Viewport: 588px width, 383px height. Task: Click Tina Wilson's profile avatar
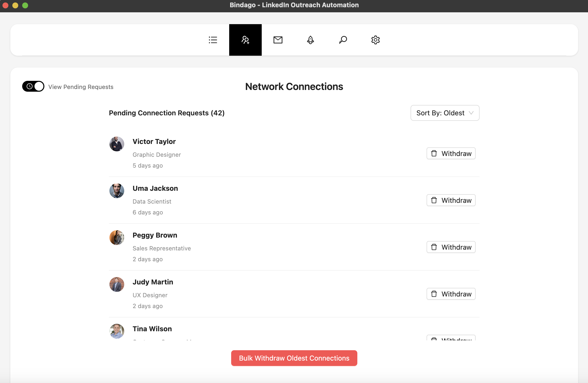point(117,331)
